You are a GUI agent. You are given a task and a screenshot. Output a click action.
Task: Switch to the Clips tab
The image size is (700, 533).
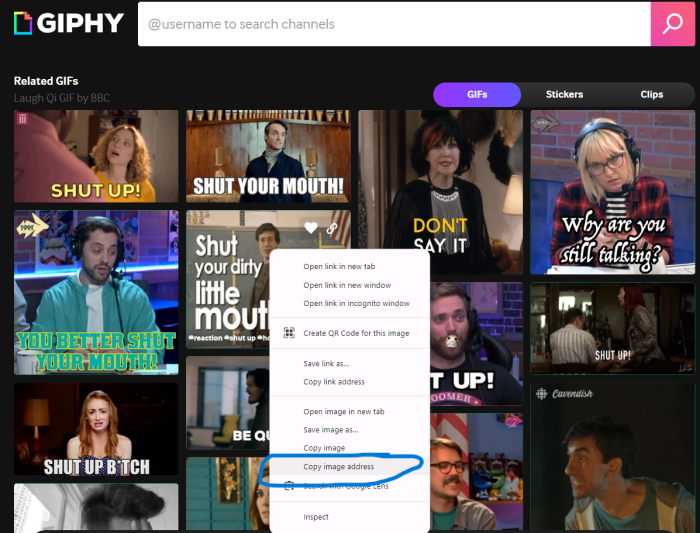651,95
